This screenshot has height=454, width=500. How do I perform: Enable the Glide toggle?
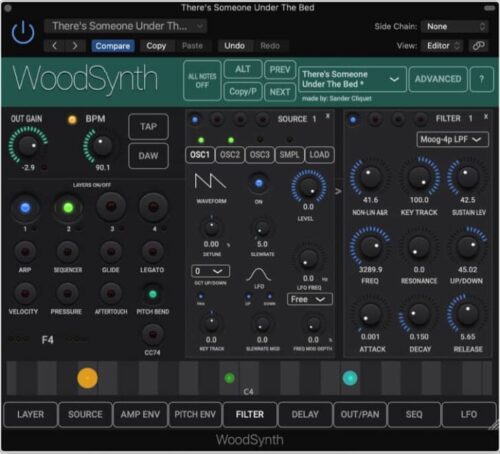111,252
